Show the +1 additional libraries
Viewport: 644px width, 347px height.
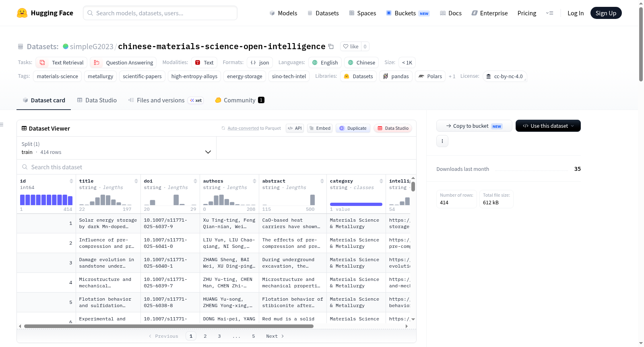coord(452,76)
